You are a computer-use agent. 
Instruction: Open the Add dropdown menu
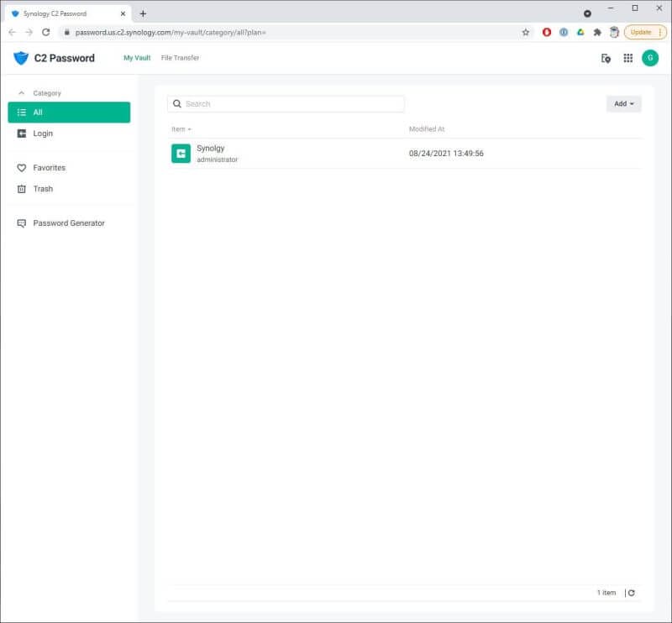tap(623, 103)
